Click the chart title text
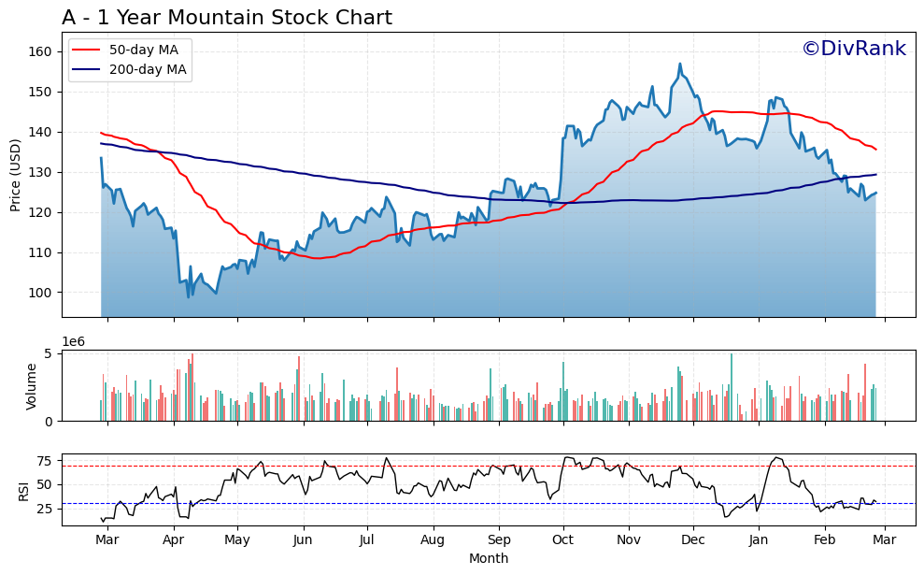 click(x=227, y=16)
